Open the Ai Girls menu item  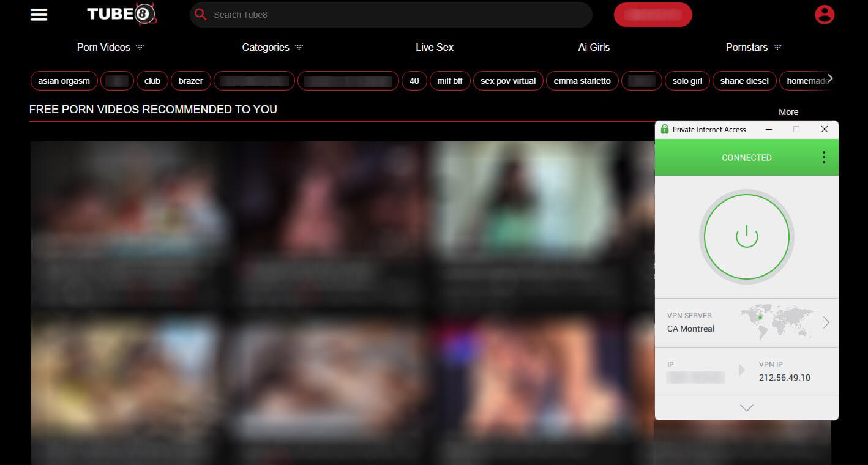coord(594,47)
